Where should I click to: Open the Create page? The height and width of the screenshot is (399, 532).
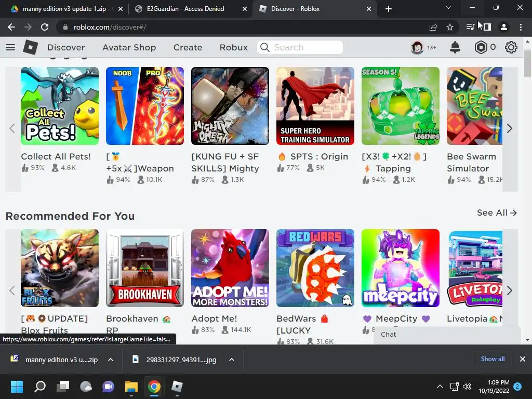point(188,47)
